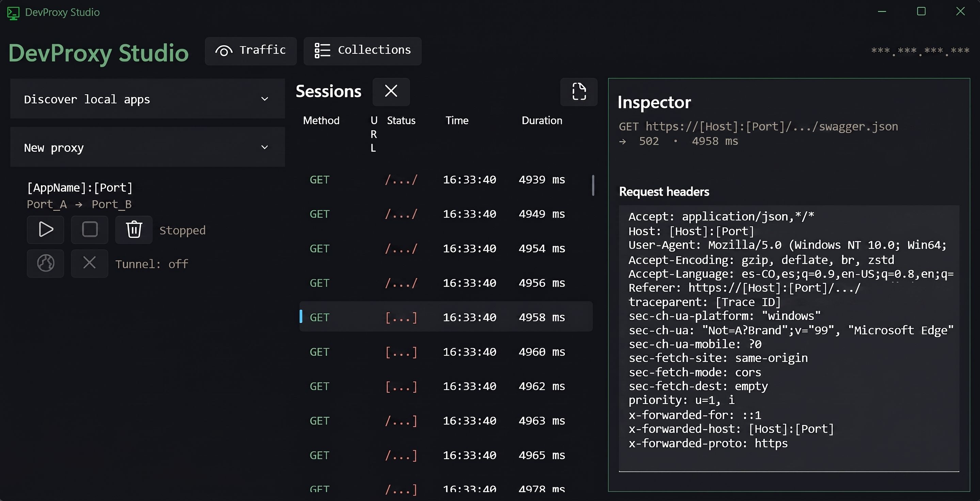This screenshot has width=980, height=501.
Task: Click the Accept header line
Action: [x=721, y=217]
